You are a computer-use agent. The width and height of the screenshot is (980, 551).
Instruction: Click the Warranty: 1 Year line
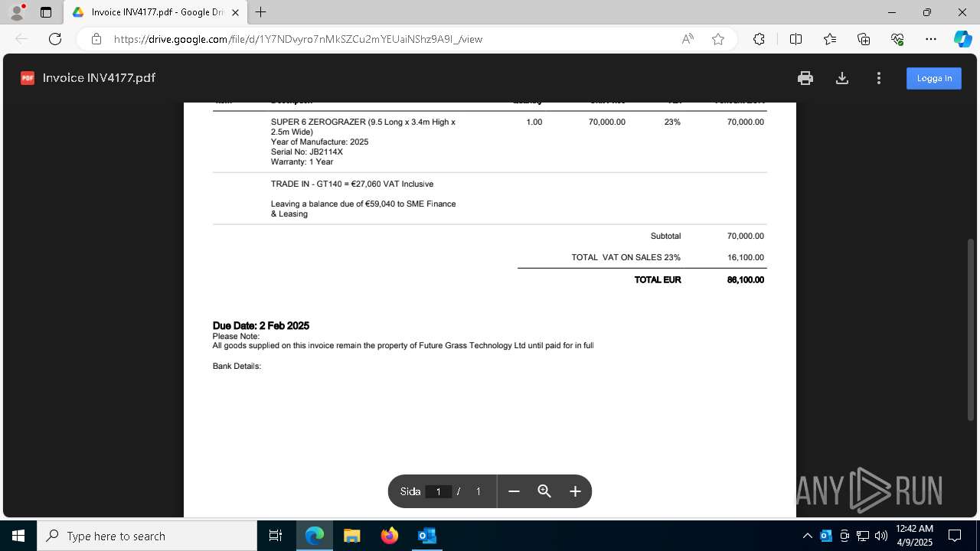(x=302, y=162)
